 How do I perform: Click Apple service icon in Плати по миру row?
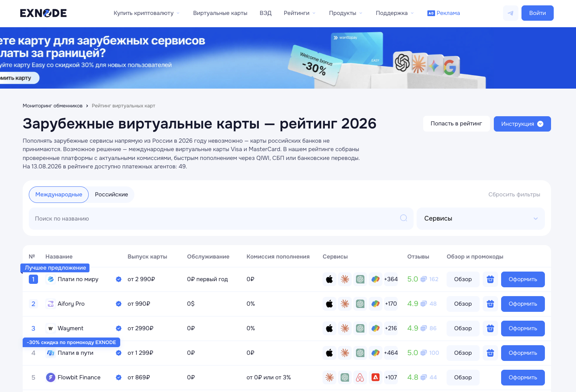tap(329, 279)
